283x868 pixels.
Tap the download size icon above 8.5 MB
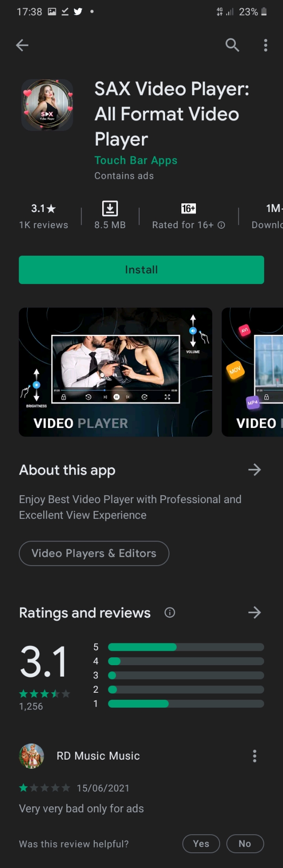(110, 208)
